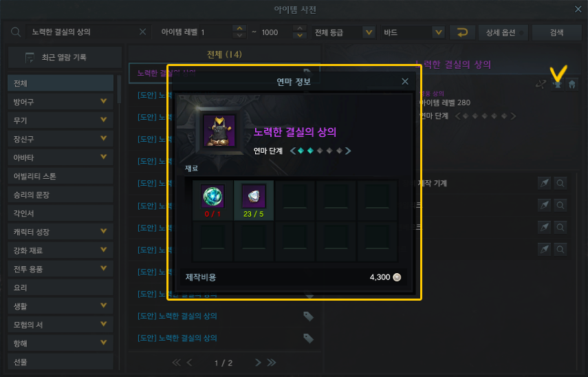Image resolution: width=588 pixels, height=377 pixels.
Task: Select the 어빌리티 스톤 category
Action: (x=61, y=176)
